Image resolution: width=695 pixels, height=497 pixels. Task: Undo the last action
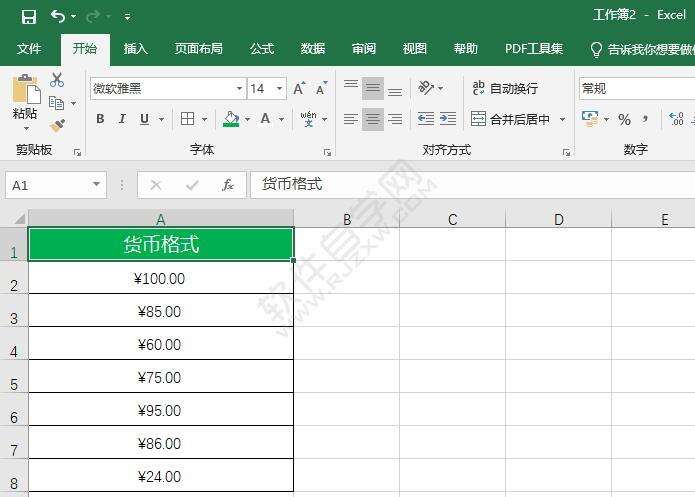click(58, 16)
